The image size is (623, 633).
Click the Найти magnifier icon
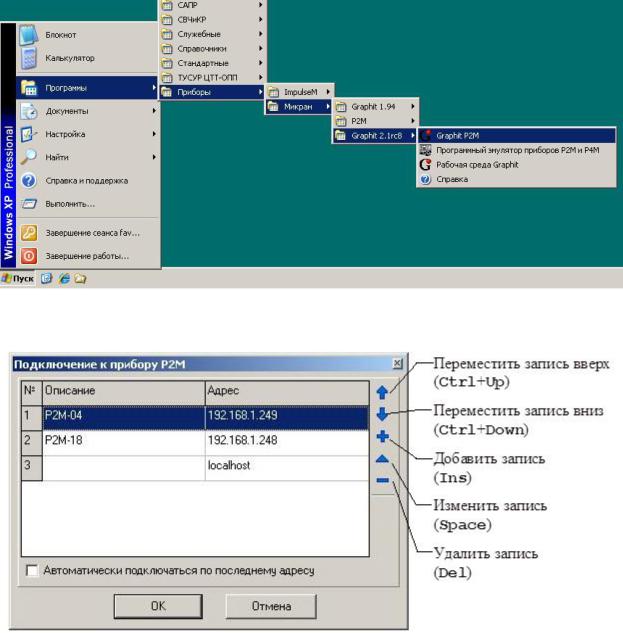[x=29, y=157]
